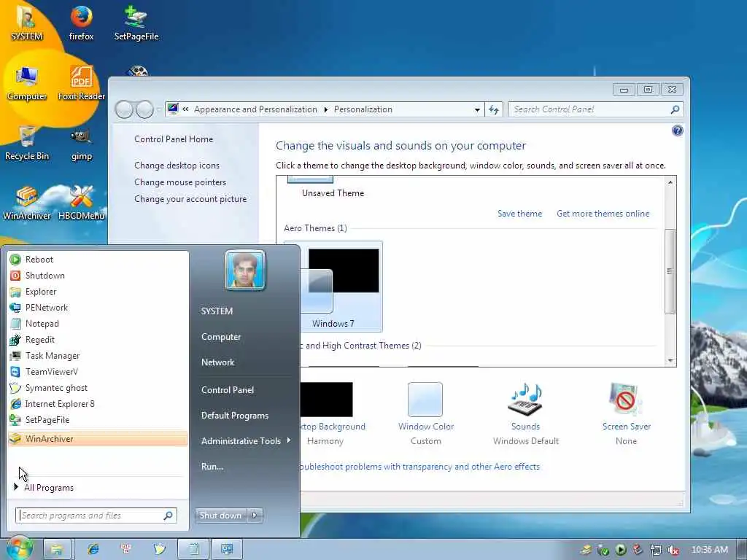
Task: Expand the Administrative Tools submenu
Action: click(245, 441)
